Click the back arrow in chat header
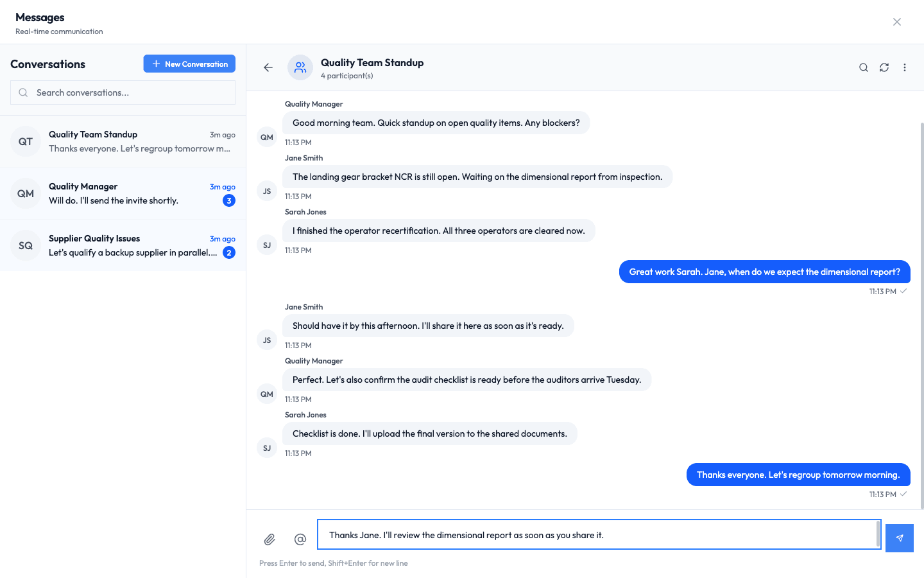The width and height of the screenshot is (924, 578). click(x=268, y=67)
